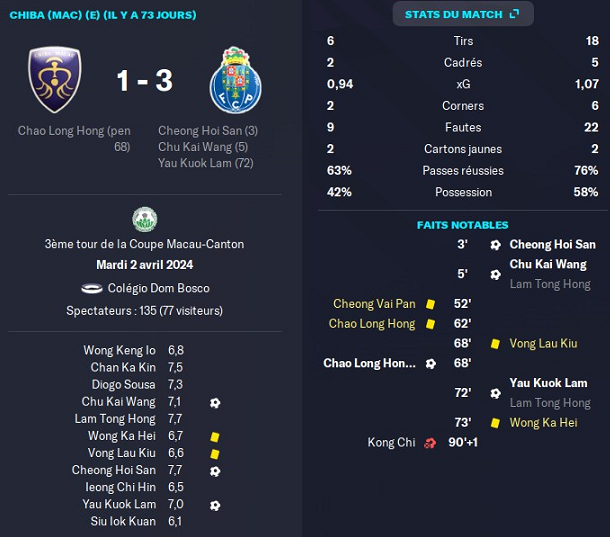
Task: Click the 1 - 3 match score
Action: [x=144, y=81]
